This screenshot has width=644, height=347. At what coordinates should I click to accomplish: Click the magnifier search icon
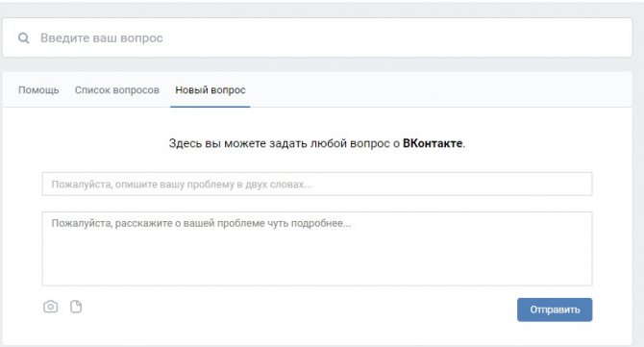tap(24, 38)
